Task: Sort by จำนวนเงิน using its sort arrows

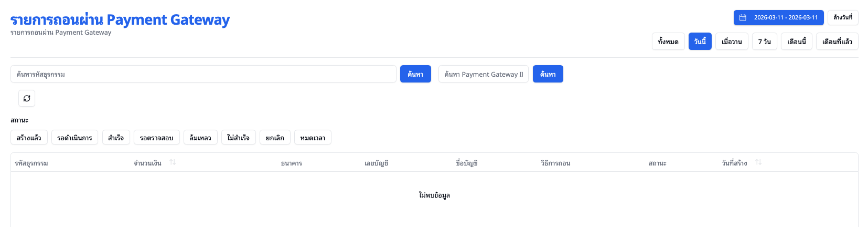Action: coord(173,162)
